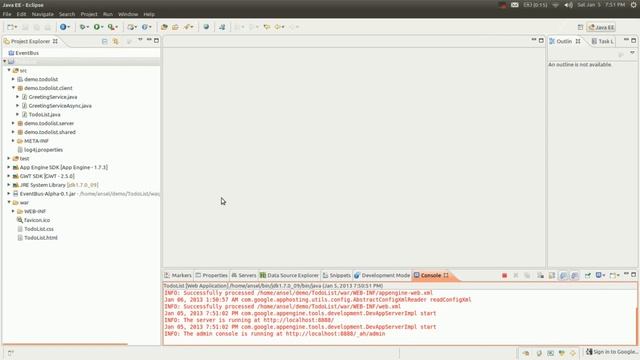Toggle Link with Editor in Project Explorer
The height and width of the screenshot is (360, 640).
pyautogui.click(x=116, y=41)
